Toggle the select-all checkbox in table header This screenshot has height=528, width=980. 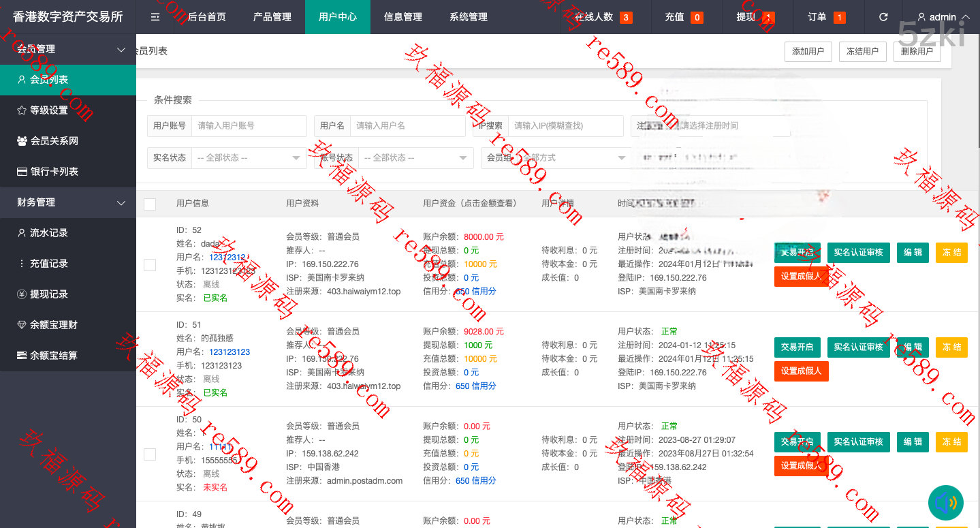(x=150, y=204)
